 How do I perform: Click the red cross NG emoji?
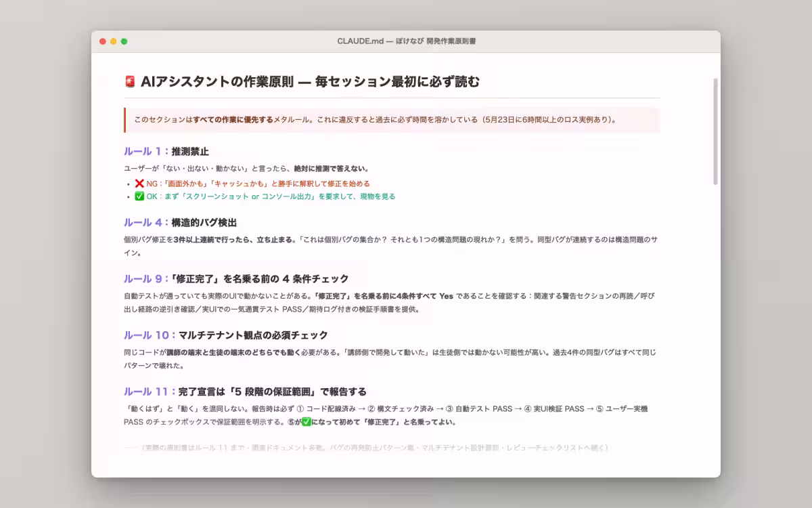(139, 183)
